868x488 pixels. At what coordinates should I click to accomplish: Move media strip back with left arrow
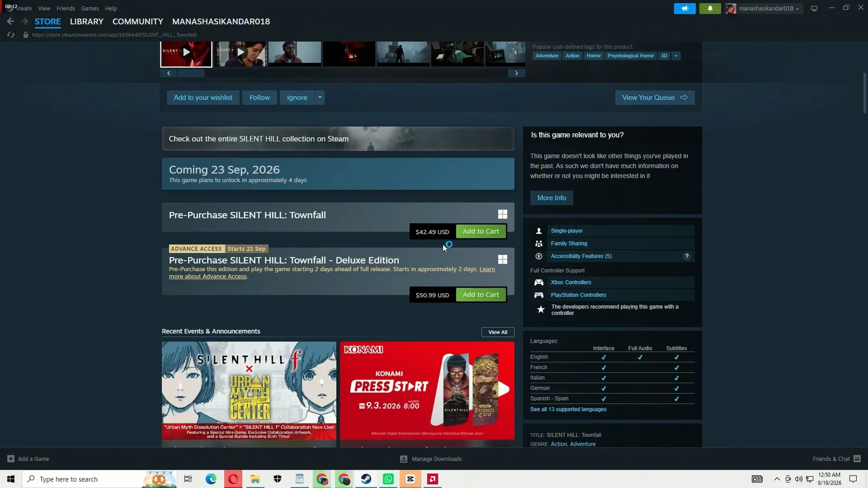pos(169,73)
